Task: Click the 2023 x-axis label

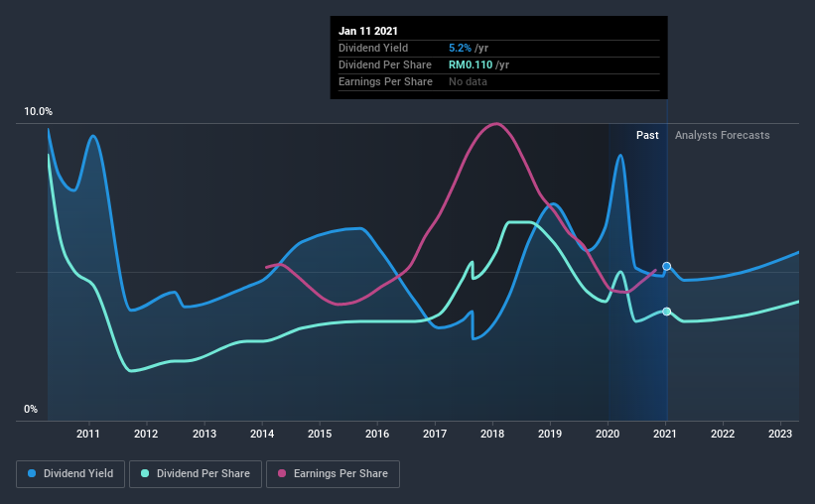Action: [780, 434]
